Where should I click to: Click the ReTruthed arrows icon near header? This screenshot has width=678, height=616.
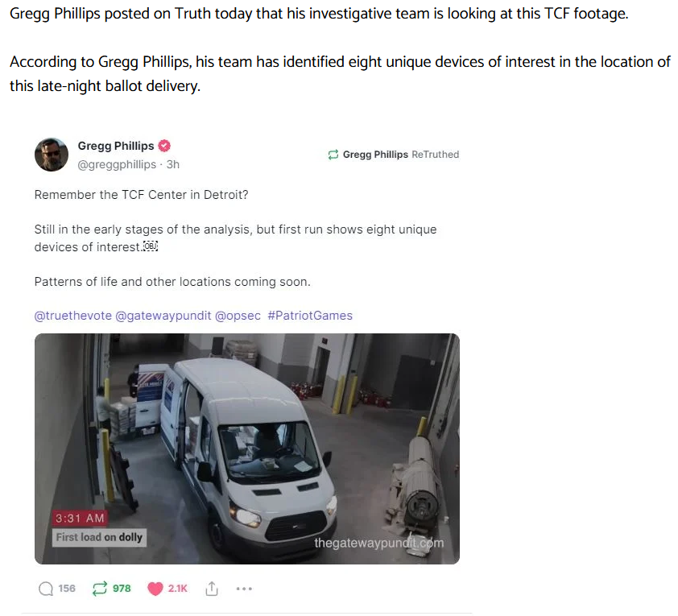[333, 155]
